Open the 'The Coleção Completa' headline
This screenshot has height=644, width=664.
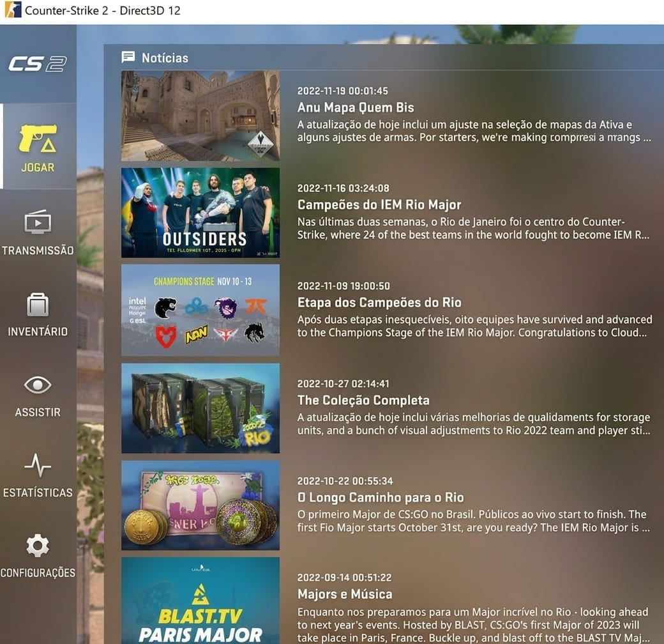click(363, 401)
